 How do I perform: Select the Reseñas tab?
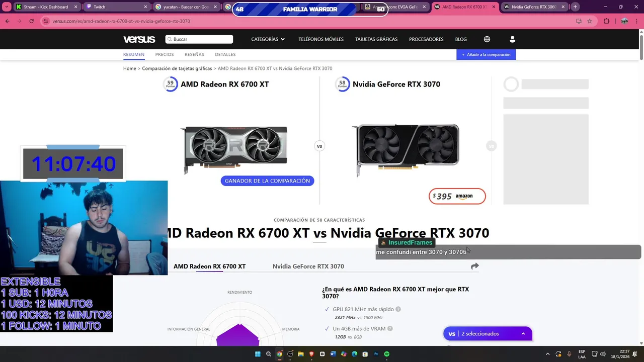coord(194,54)
